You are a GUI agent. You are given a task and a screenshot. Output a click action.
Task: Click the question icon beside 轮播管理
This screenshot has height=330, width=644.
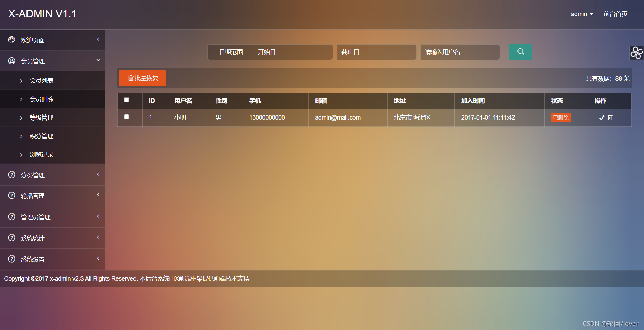click(x=12, y=195)
